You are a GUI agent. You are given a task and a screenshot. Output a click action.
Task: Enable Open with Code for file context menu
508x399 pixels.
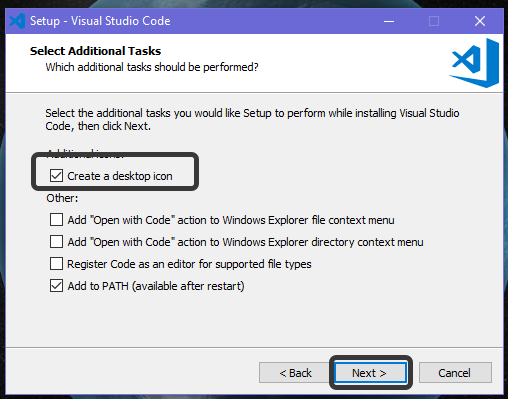click(56, 220)
